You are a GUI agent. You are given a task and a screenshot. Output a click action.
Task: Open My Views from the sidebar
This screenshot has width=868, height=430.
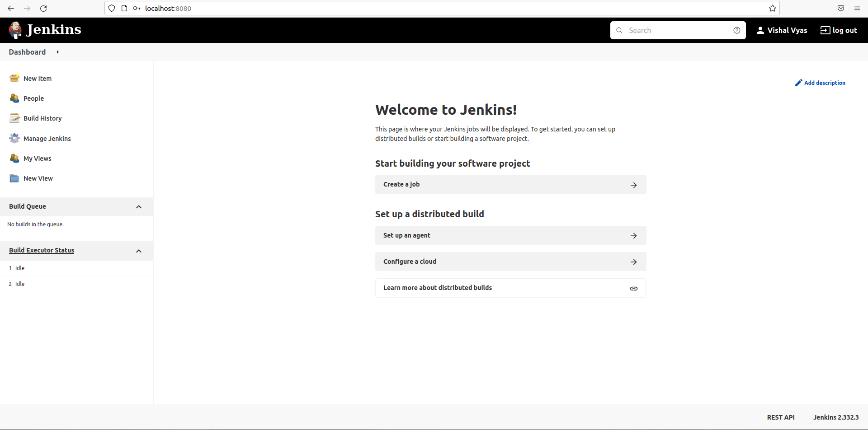38,159
